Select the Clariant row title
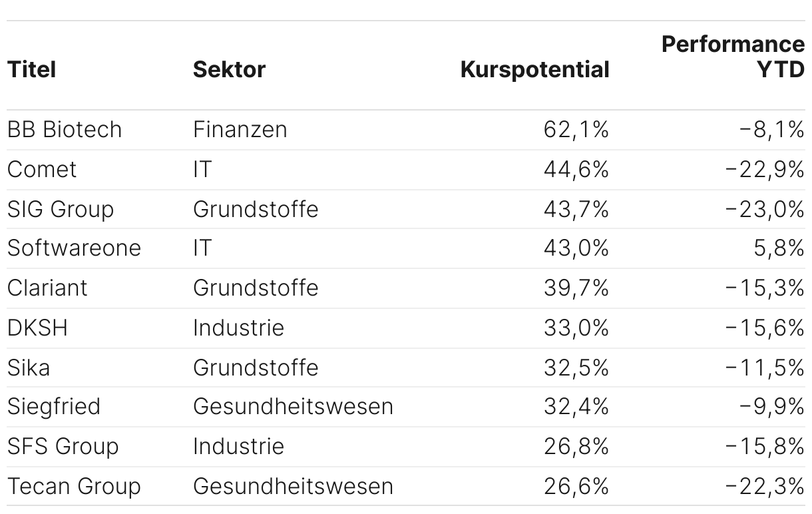812x514 pixels. [47, 288]
